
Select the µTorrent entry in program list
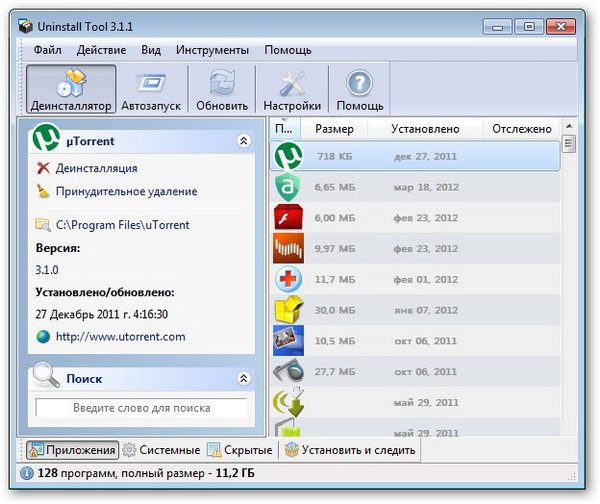288,157
